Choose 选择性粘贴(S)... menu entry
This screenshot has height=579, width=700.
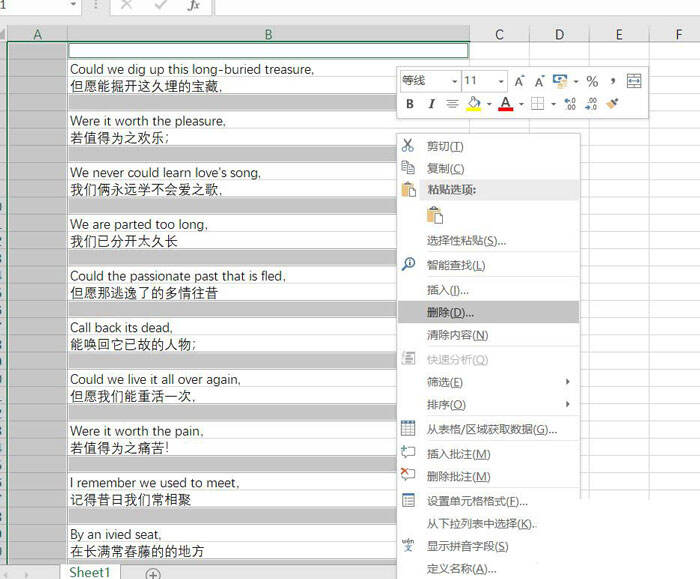point(488,241)
